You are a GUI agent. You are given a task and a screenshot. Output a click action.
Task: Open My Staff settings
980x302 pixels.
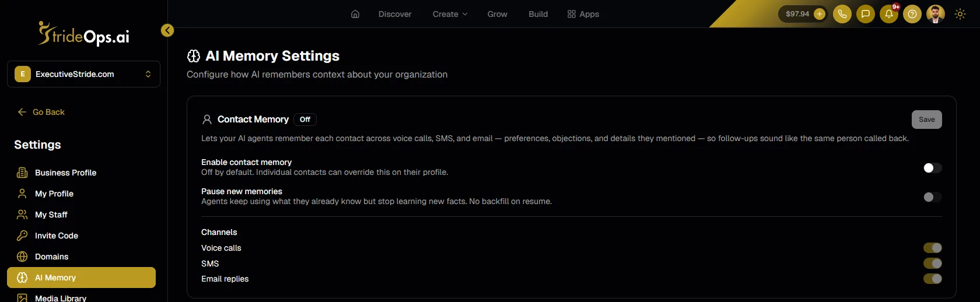[81, 215]
